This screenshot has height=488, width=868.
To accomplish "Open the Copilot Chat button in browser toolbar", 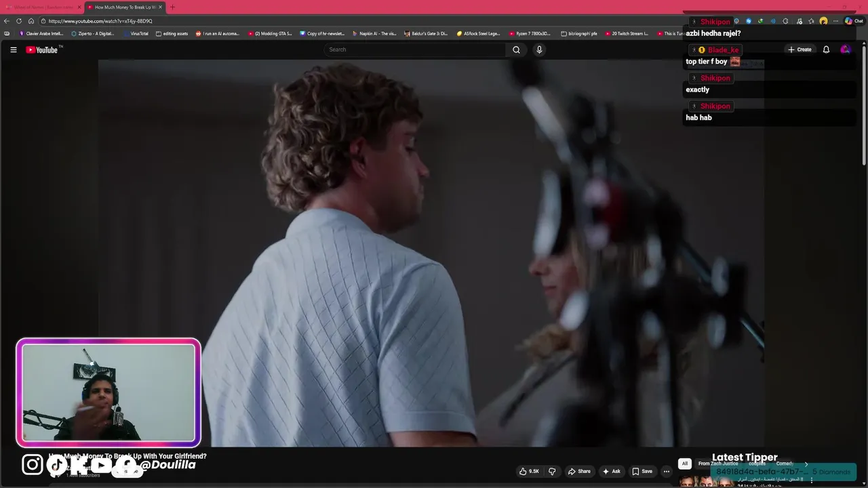I will pyautogui.click(x=854, y=21).
